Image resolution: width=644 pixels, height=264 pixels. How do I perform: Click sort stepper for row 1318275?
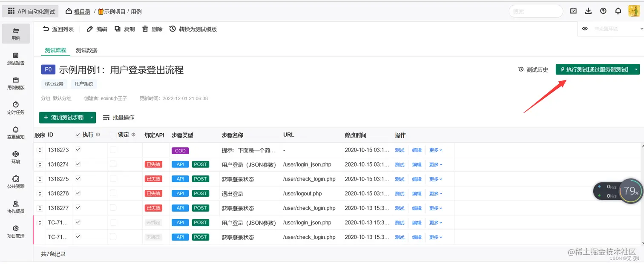pyautogui.click(x=40, y=179)
